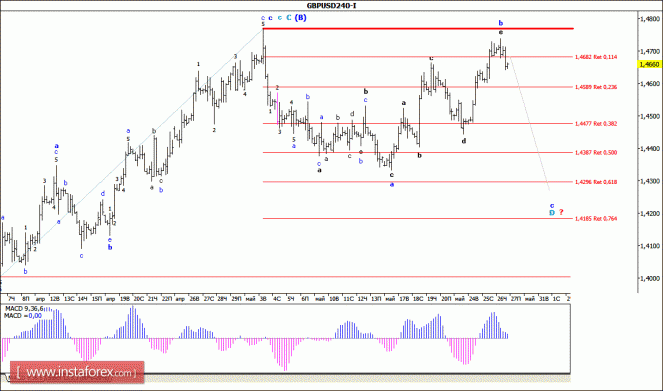Click the blue b label above wave e

501,23
